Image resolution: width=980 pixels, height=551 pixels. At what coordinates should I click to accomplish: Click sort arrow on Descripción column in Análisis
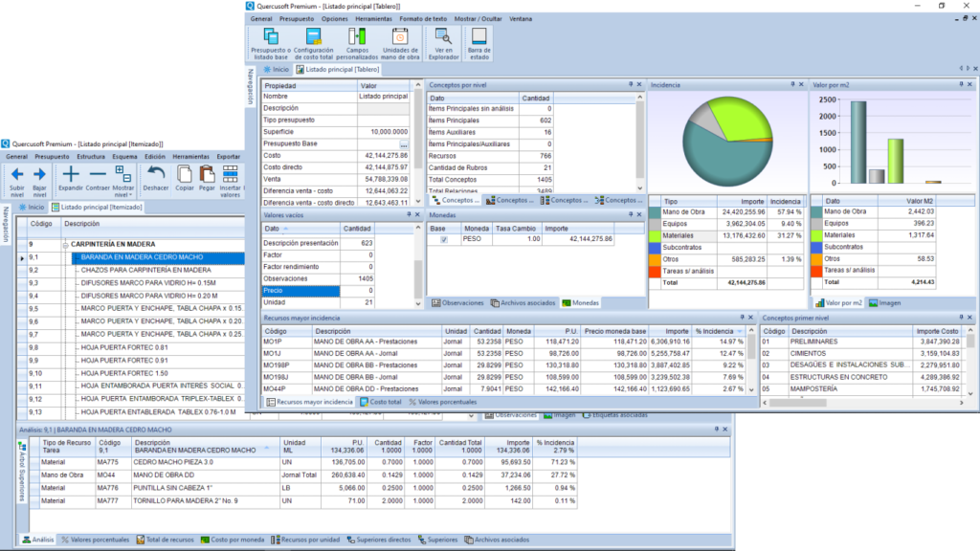267,448
